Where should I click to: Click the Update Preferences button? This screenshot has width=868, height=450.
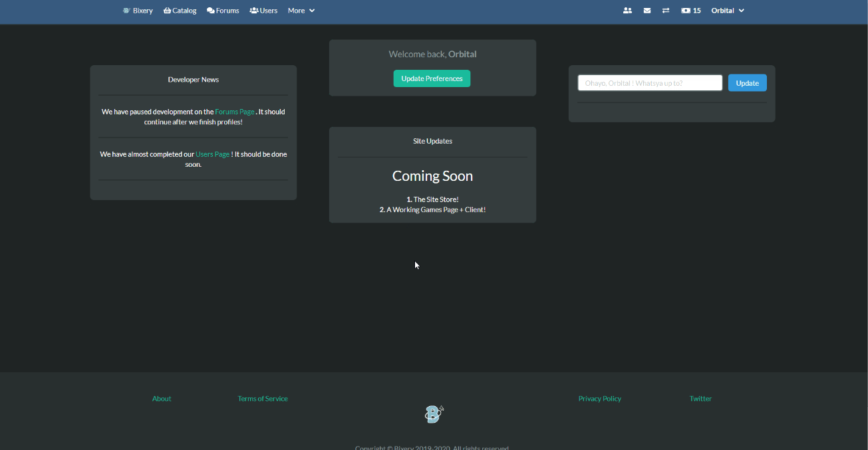[x=432, y=78]
